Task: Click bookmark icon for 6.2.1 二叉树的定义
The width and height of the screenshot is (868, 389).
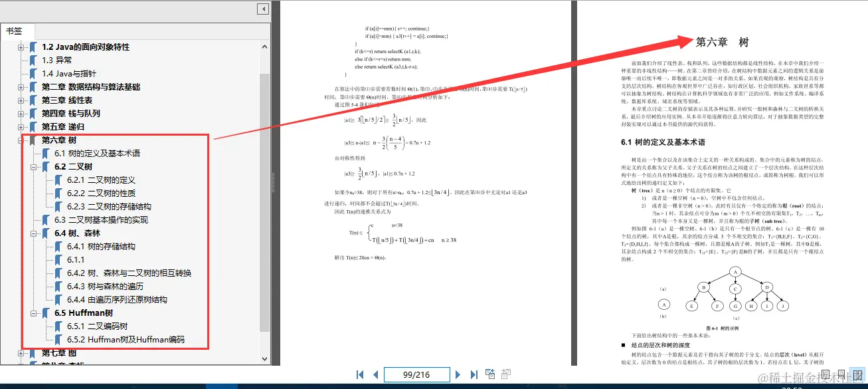Action: coord(59,180)
